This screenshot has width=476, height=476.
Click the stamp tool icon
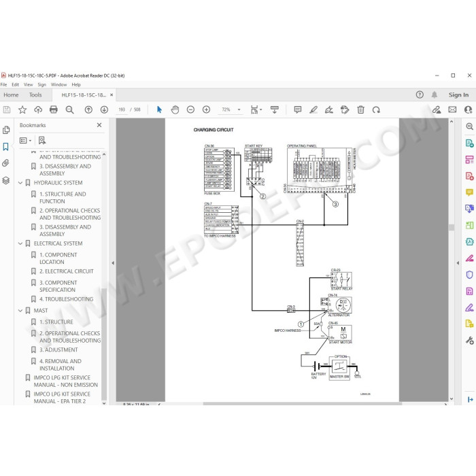[345, 109]
